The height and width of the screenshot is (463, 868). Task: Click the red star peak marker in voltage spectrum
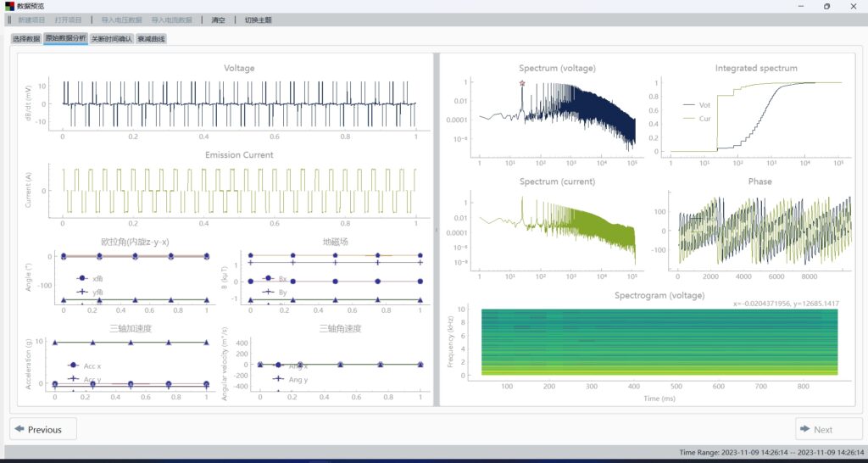522,83
